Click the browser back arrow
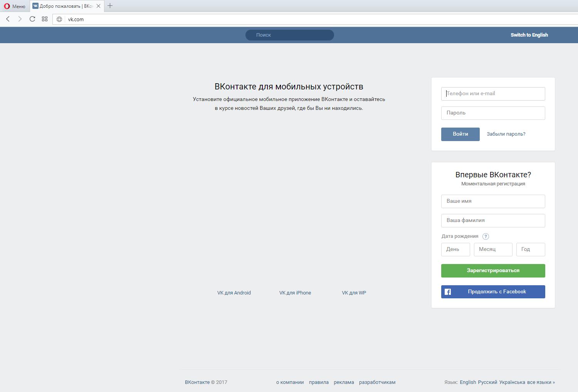The width and height of the screenshot is (578, 392). click(8, 19)
